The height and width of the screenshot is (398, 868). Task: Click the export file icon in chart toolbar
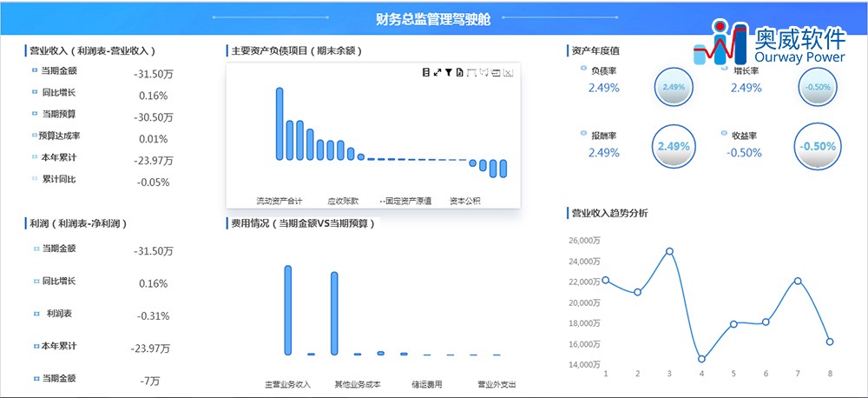[459, 73]
